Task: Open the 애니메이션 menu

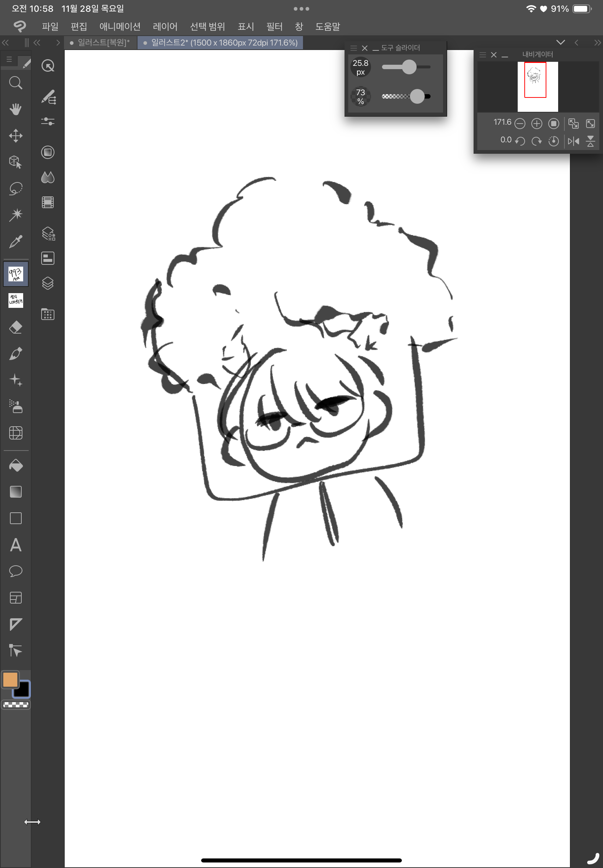Action: coord(120,26)
